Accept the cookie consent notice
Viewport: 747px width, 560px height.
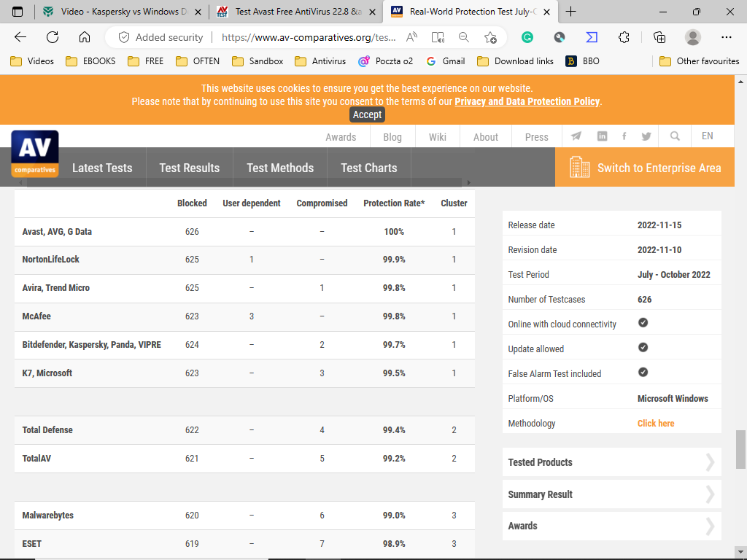click(367, 114)
